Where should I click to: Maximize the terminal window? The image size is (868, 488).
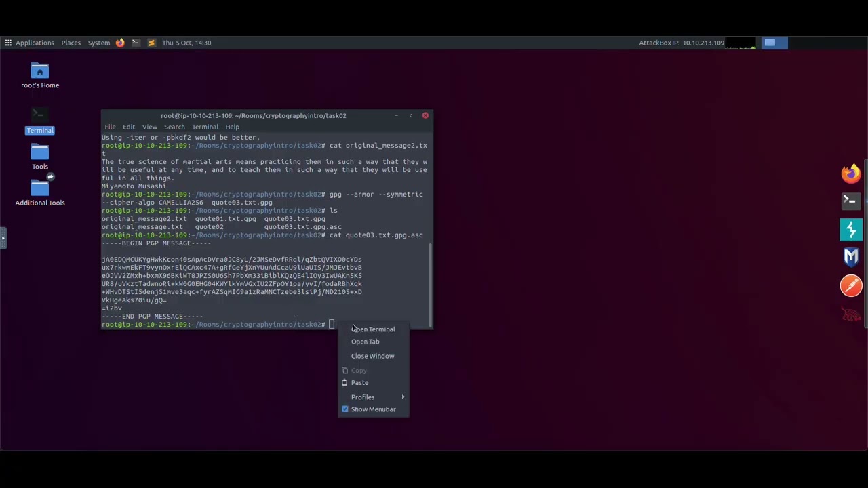pyautogui.click(x=410, y=115)
